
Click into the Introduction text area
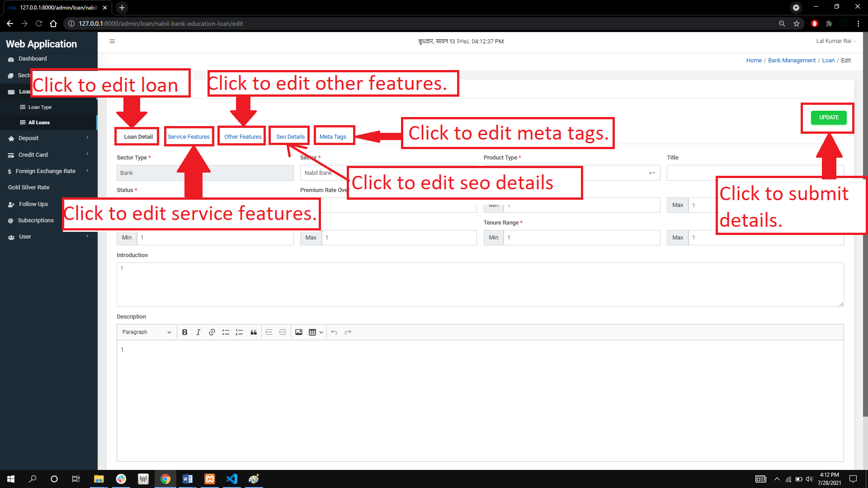480,285
